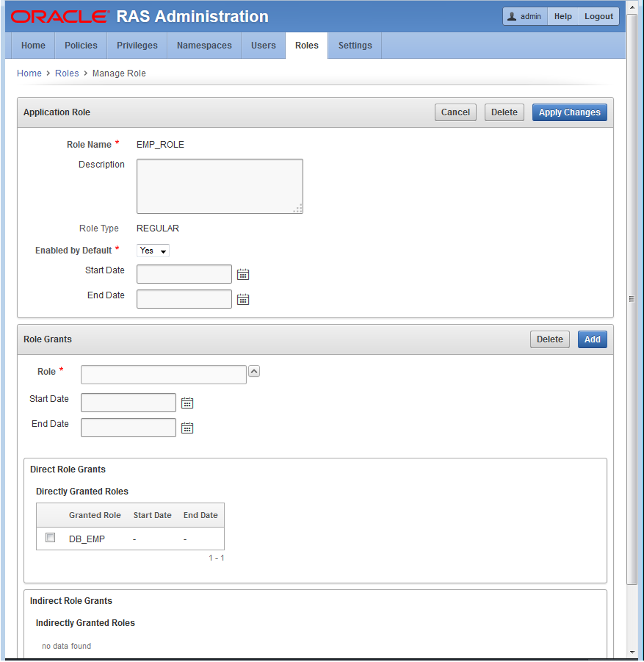The height and width of the screenshot is (662, 644).
Task: Open calendar picker for Application Role Start Date
Action: coord(243,274)
